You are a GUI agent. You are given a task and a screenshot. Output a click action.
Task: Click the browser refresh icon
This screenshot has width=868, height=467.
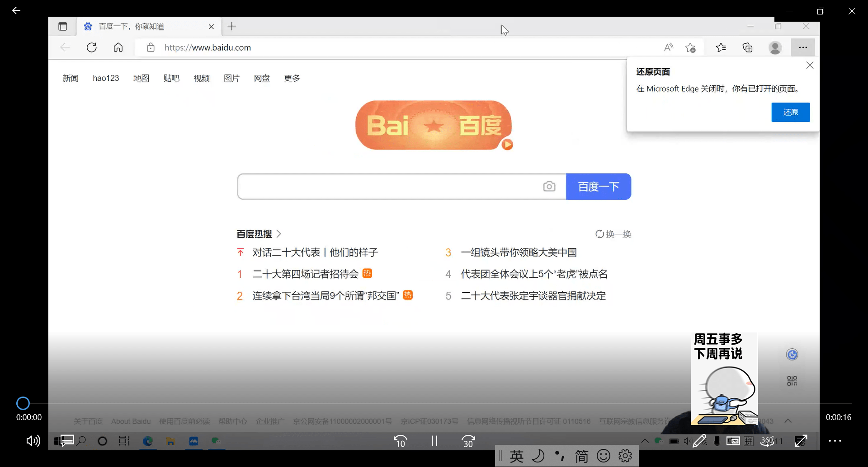point(92,47)
